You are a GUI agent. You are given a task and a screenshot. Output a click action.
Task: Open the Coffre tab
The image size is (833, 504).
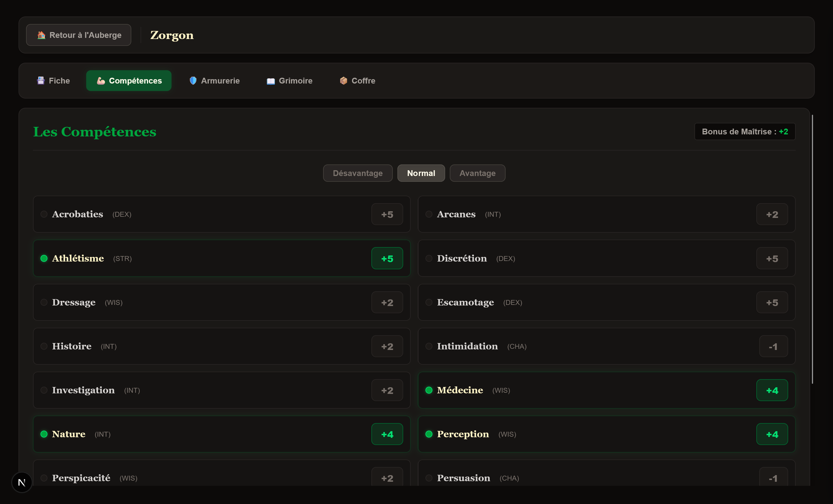(x=357, y=80)
